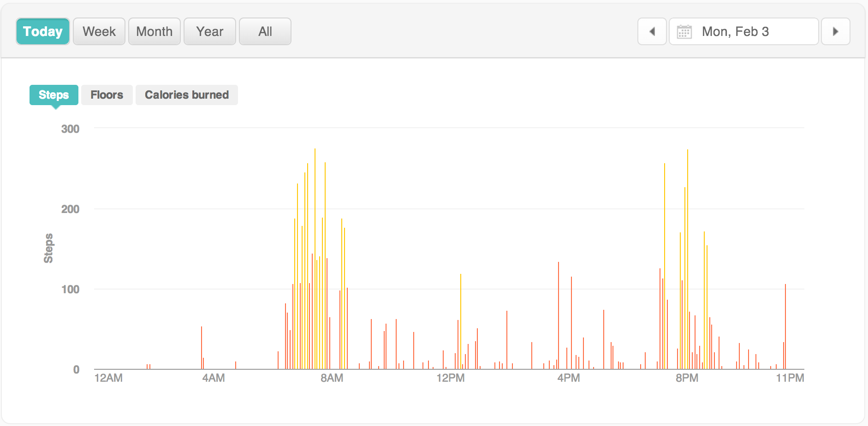The height and width of the screenshot is (426, 868).
Task: Switch to the Floors metric tab
Action: [x=107, y=95]
